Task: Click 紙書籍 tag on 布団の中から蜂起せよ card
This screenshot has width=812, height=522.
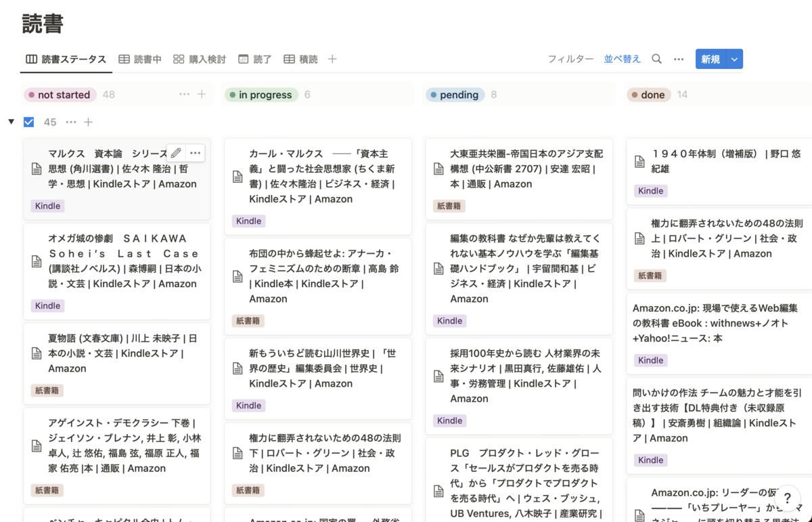Action: click(x=248, y=321)
